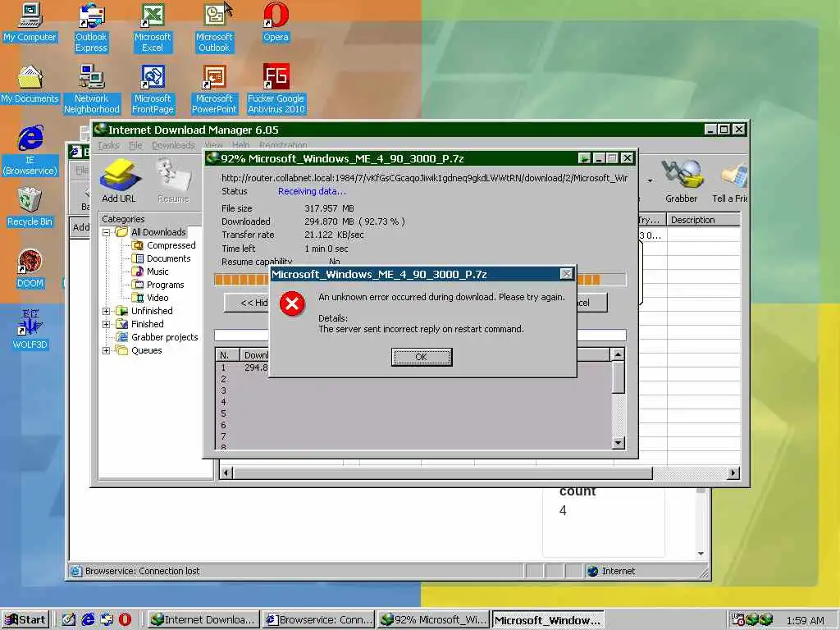The width and height of the screenshot is (840, 630).
Task: Select Grabber projects in tree
Action: point(164,337)
